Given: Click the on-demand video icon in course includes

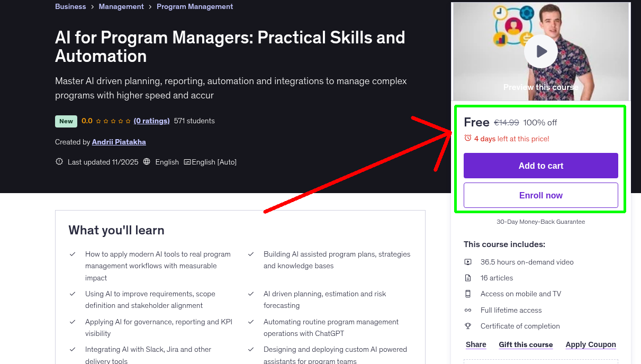Looking at the screenshot, I should coord(468,262).
